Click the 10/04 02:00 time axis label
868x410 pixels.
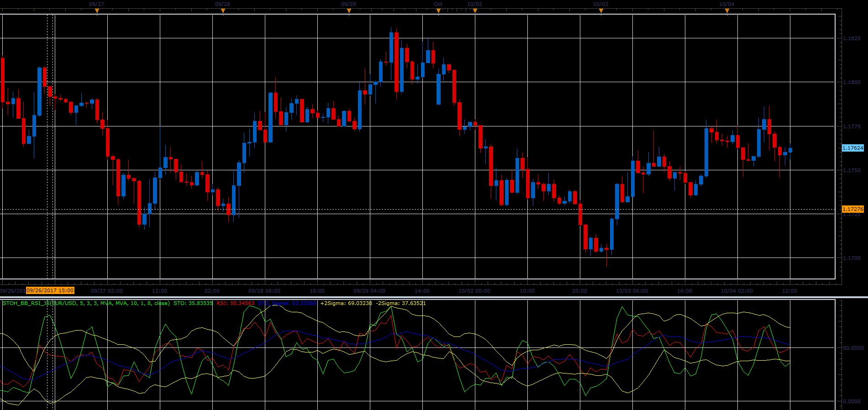(x=737, y=291)
